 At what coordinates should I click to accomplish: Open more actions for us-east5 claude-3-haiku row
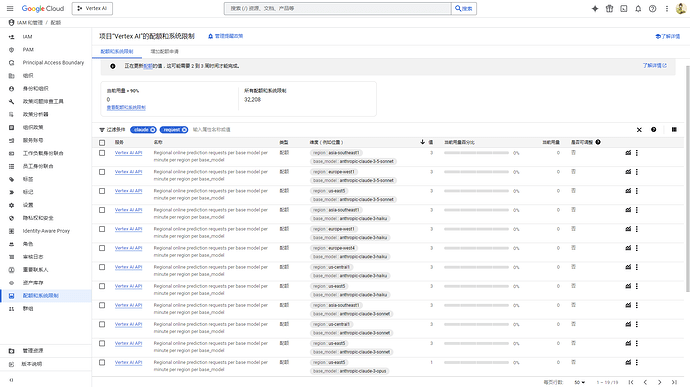point(637,286)
